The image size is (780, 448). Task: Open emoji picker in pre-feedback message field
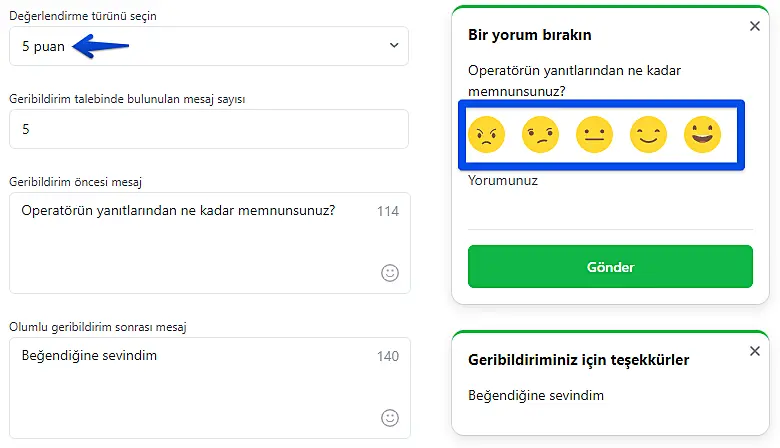point(390,273)
